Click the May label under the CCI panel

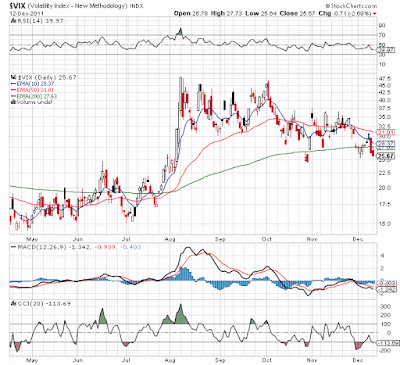click(32, 361)
